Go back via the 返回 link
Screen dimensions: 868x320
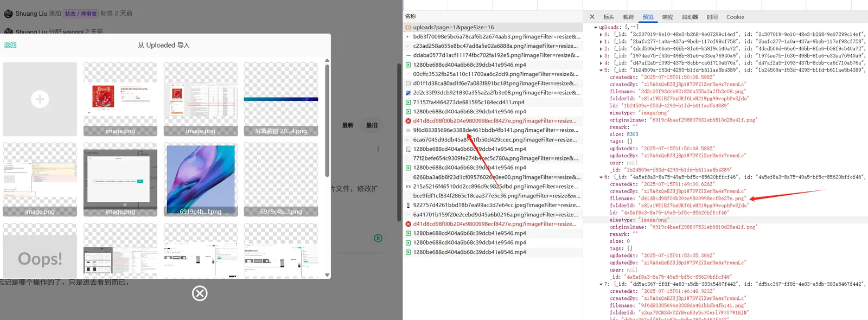click(x=10, y=45)
